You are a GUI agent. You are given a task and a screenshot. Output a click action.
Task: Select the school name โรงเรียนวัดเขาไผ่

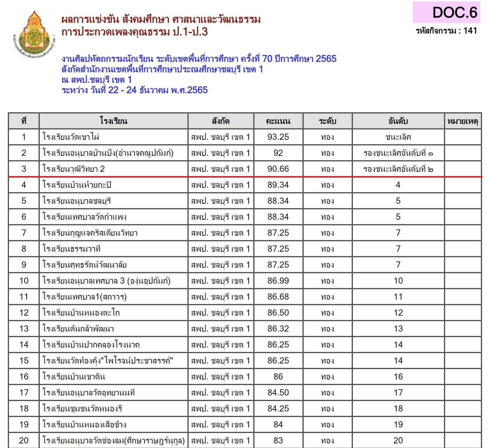[x=71, y=137]
